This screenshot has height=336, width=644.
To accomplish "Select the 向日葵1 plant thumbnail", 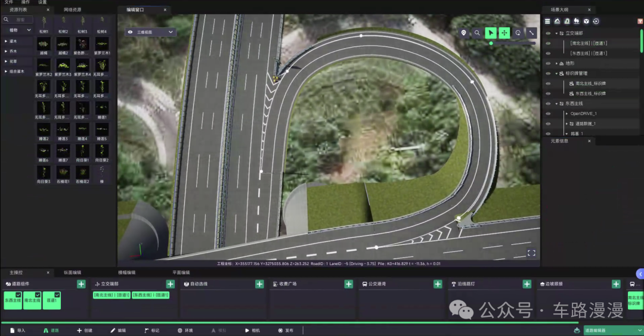I will [82, 153].
